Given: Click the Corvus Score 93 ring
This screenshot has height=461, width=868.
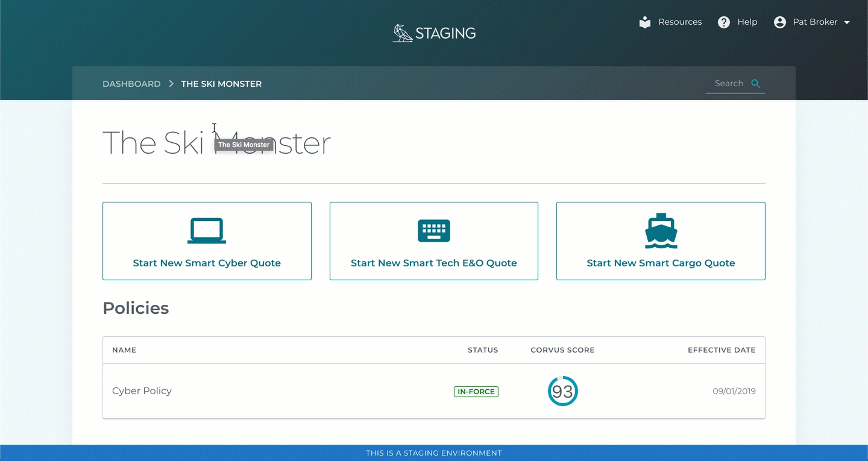Looking at the screenshot, I should [562, 391].
